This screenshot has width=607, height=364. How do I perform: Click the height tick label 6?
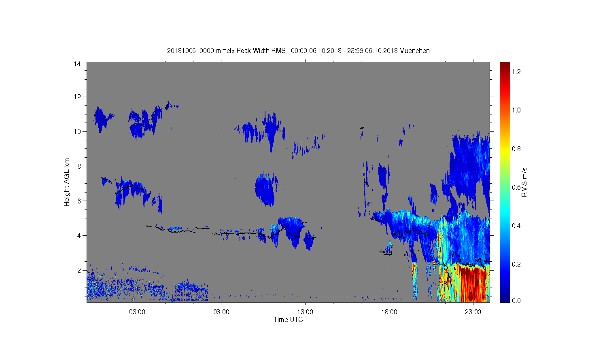79,201
